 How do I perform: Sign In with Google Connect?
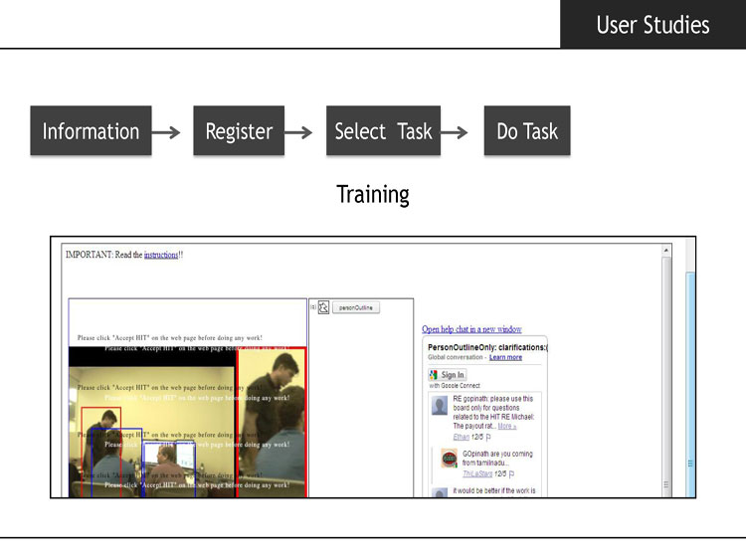coord(448,374)
